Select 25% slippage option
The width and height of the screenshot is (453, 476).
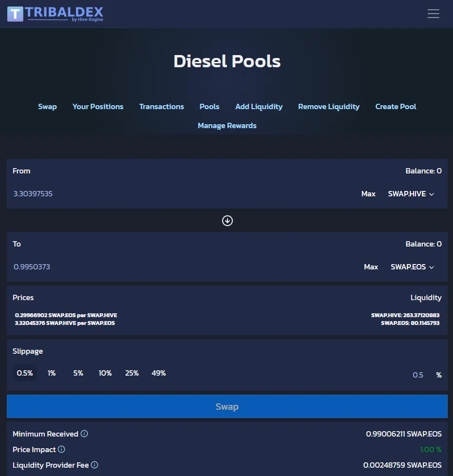point(132,373)
